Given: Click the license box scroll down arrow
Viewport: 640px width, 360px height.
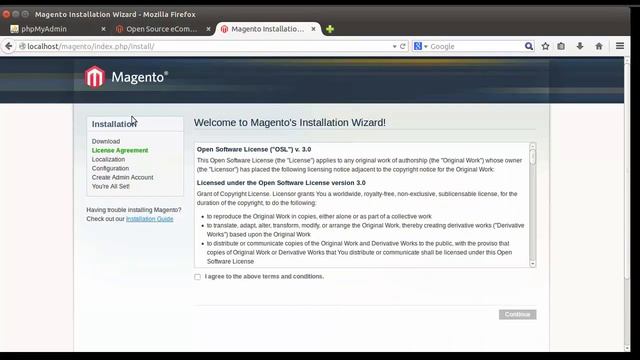Looking at the screenshot, I should [x=532, y=264].
